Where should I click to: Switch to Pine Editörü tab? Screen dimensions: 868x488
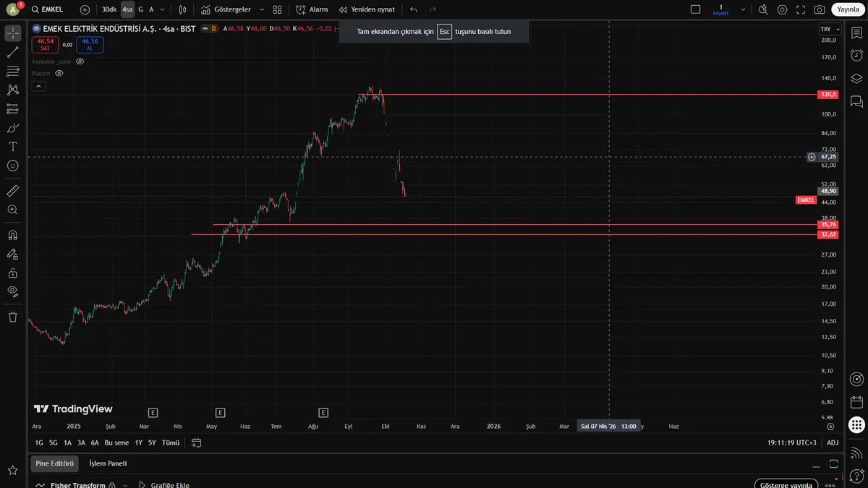(55, 463)
